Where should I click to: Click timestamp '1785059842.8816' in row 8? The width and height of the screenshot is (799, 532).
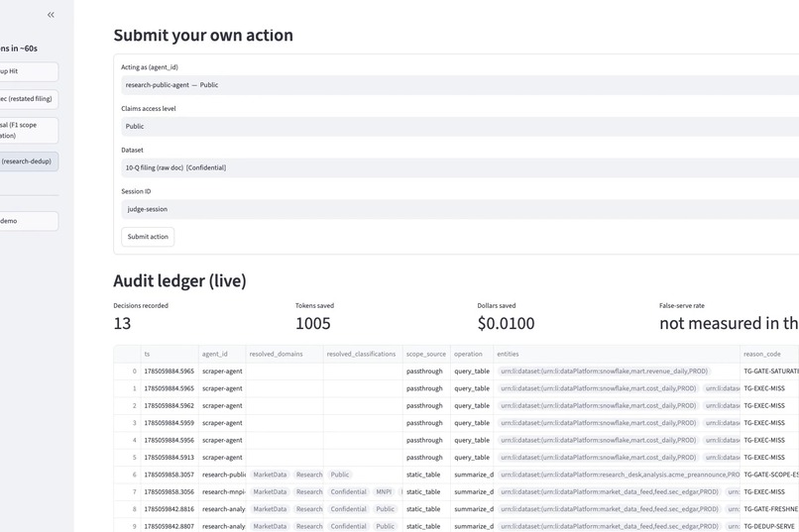click(170, 509)
